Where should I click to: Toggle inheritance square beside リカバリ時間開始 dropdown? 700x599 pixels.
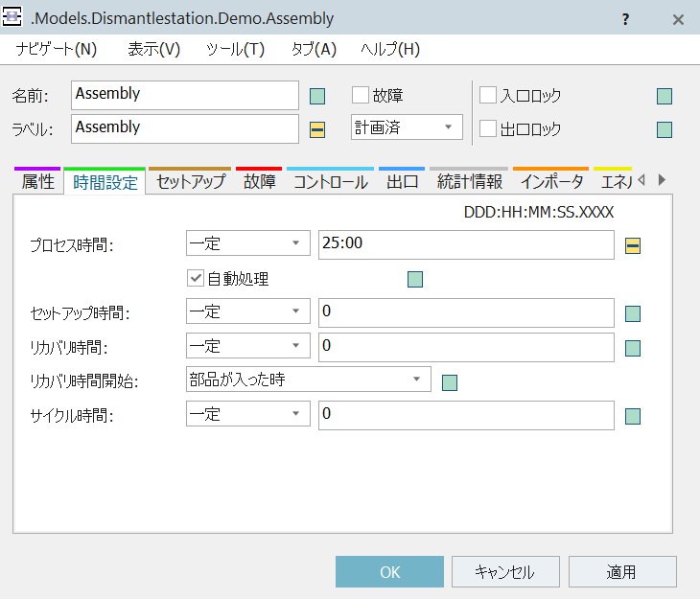(450, 382)
